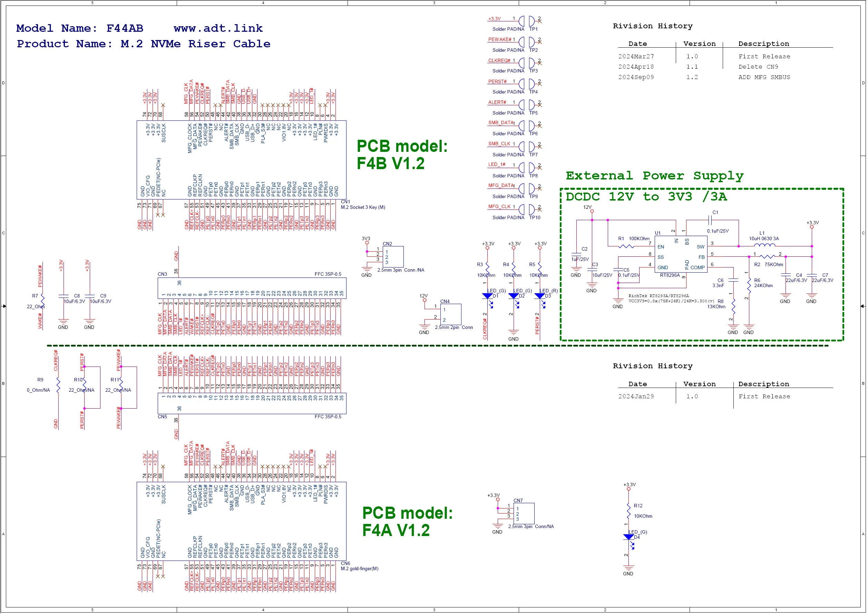The height and width of the screenshot is (614, 868).
Task: Click the CN2 3pin connector box
Action: [x=394, y=257]
